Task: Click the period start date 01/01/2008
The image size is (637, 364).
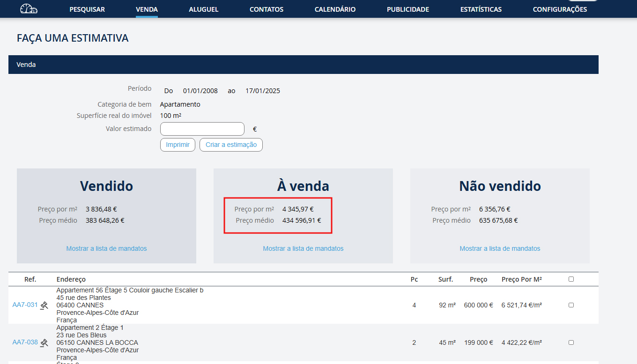Action: click(200, 91)
